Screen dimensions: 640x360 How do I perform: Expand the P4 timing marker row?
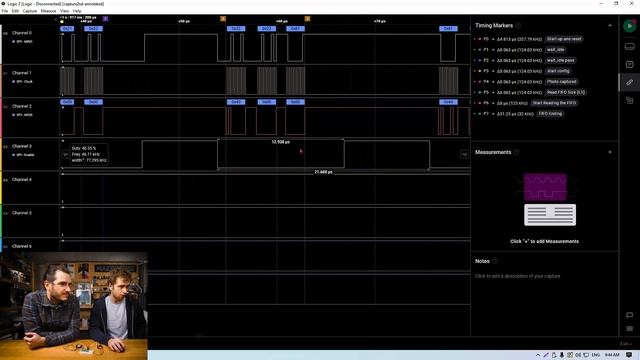tap(475, 82)
